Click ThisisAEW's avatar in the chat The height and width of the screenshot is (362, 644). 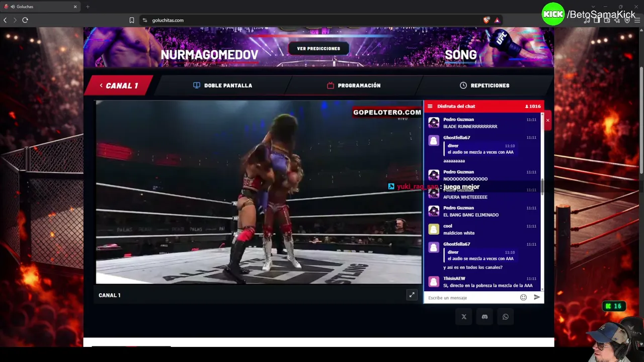point(434,282)
